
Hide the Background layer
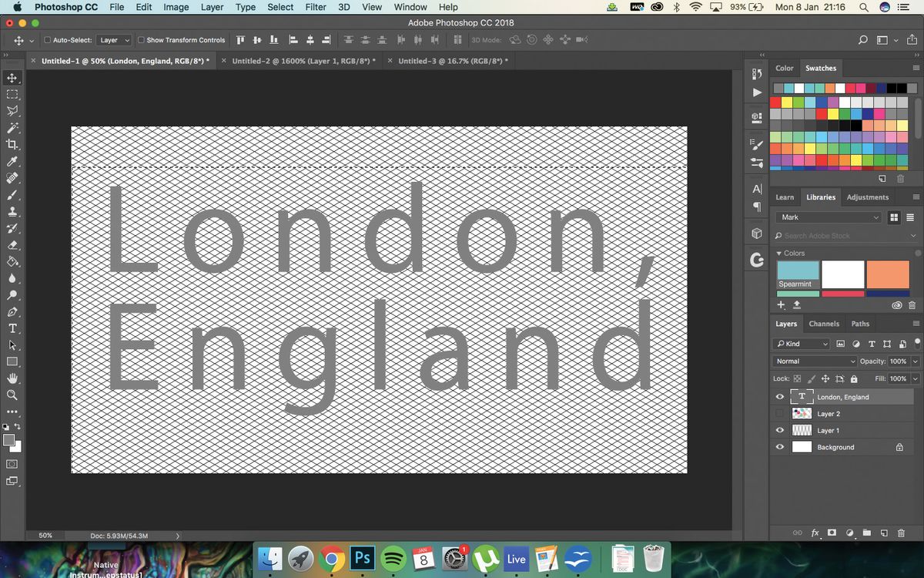coord(779,447)
